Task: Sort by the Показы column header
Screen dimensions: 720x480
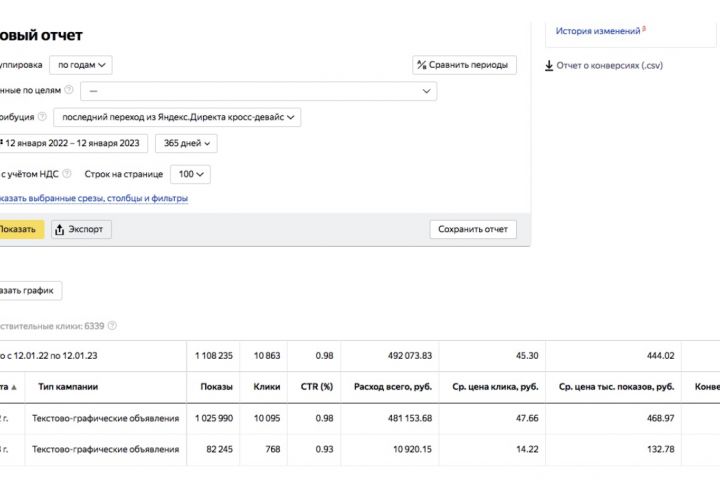Action: tap(216, 387)
